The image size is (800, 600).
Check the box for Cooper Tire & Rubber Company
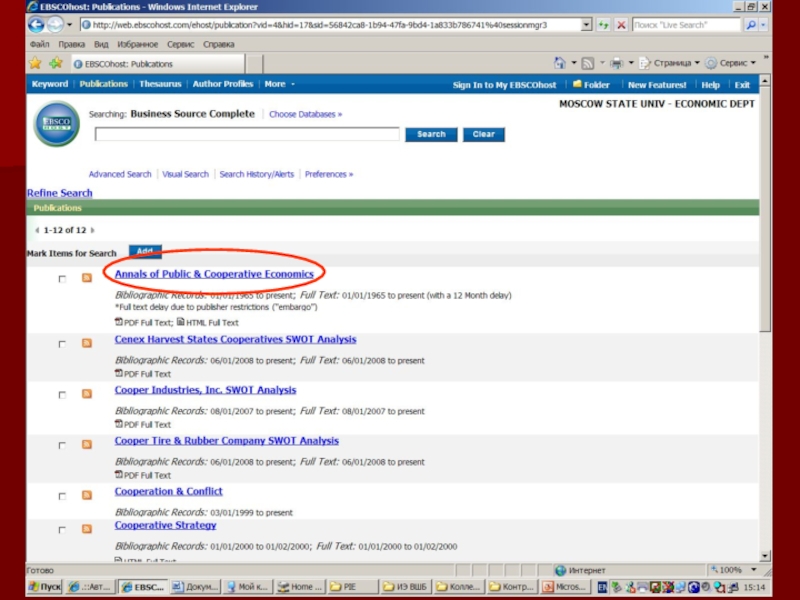click(x=62, y=445)
